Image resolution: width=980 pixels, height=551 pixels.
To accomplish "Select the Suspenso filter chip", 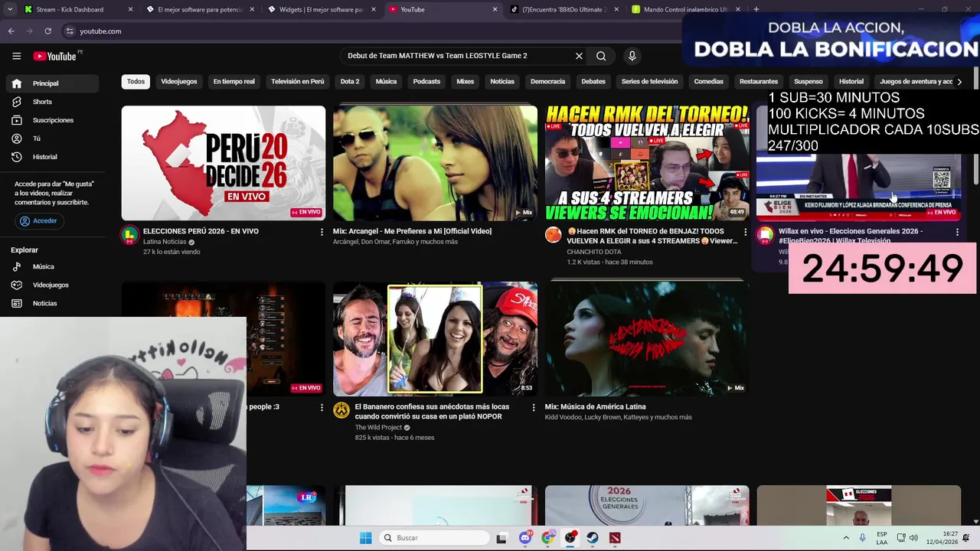I will pos(808,82).
